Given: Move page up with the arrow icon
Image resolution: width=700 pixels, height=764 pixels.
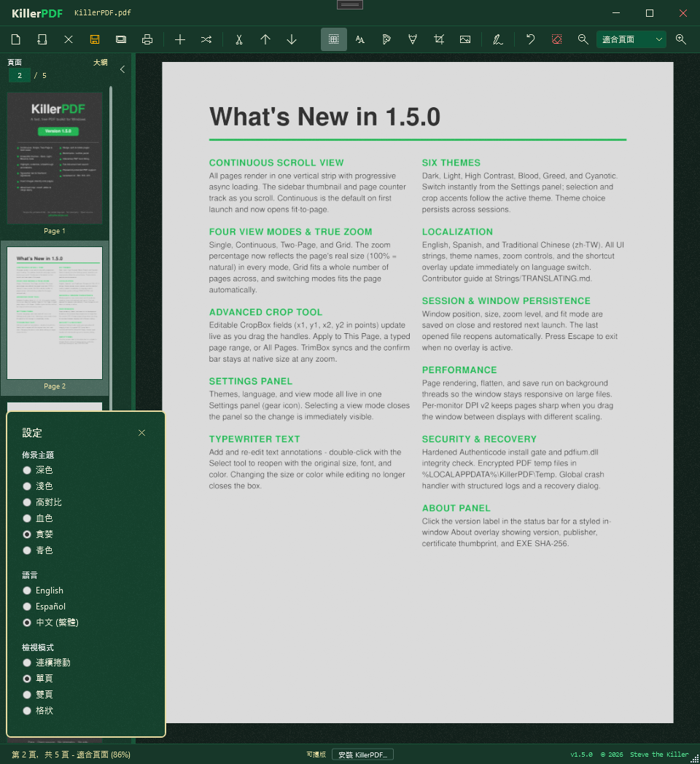Looking at the screenshot, I should click(265, 39).
